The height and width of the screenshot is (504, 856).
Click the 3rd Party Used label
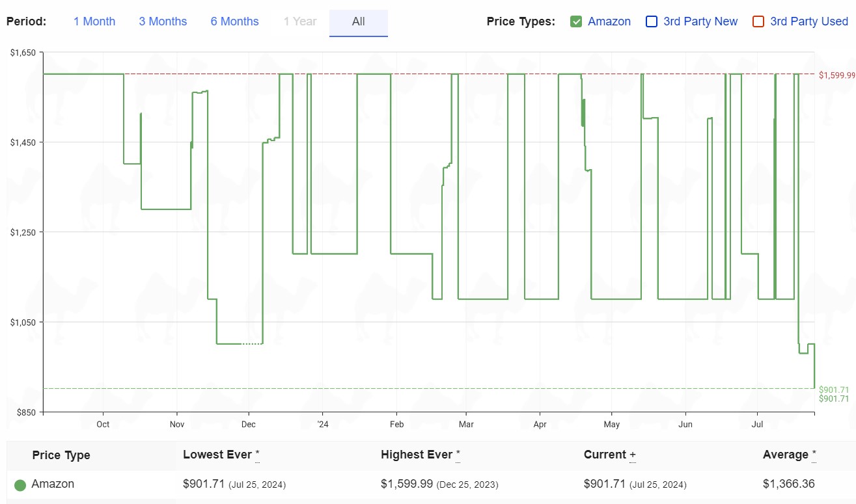click(x=809, y=21)
